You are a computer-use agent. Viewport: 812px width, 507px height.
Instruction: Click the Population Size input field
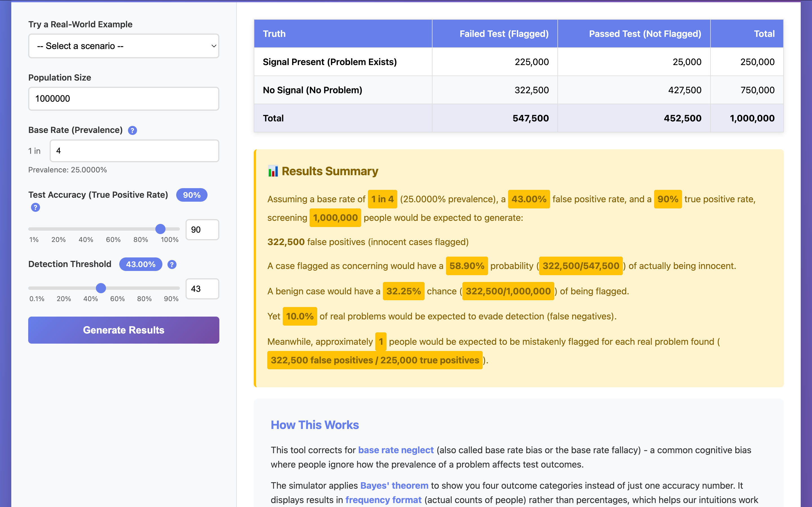coord(123,99)
